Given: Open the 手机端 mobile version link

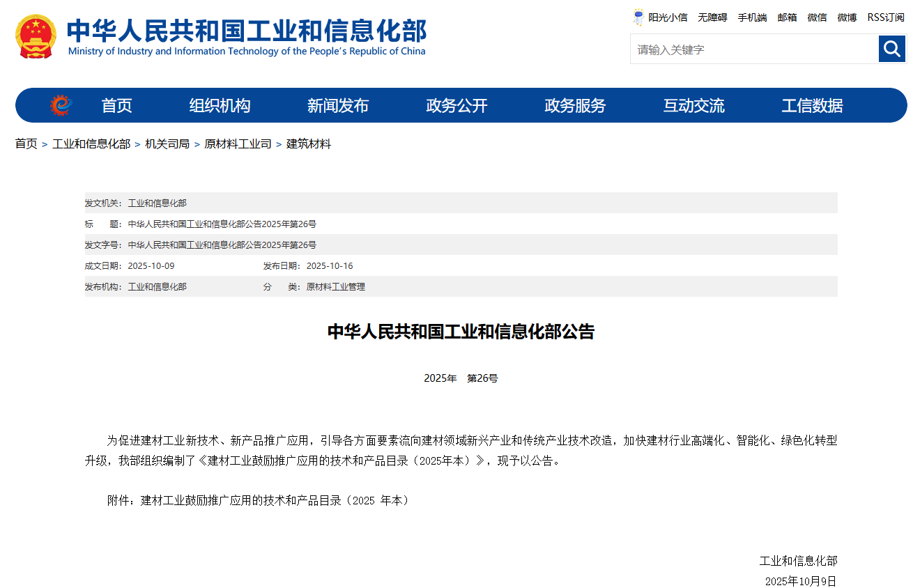Looking at the screenshot, I should 752,17.
